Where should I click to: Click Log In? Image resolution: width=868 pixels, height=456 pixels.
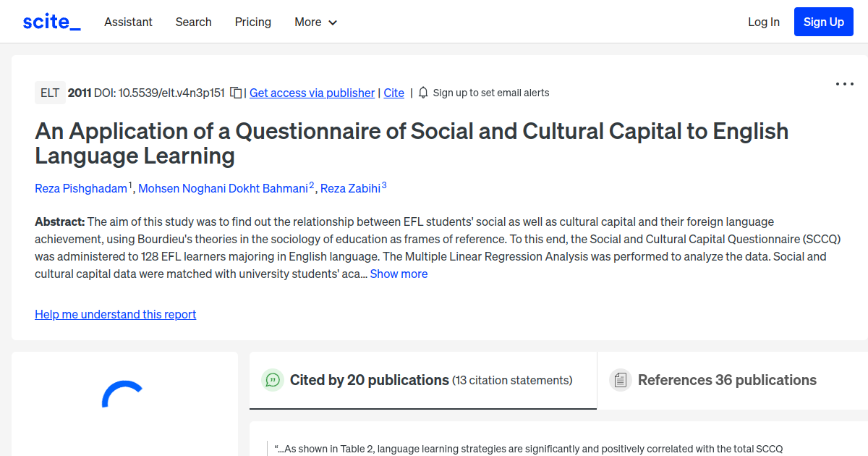click(x=764, y=22)
